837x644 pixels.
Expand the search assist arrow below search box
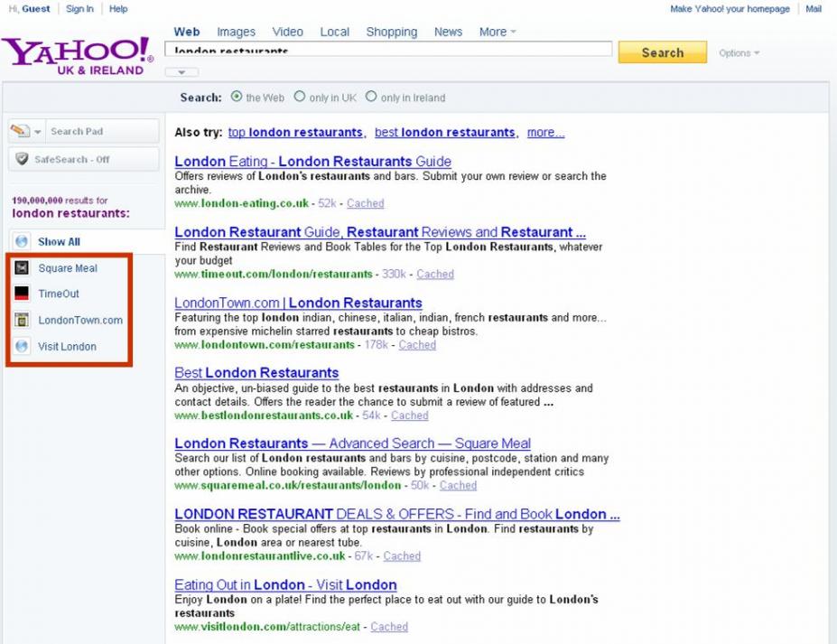tap(181, 72)
